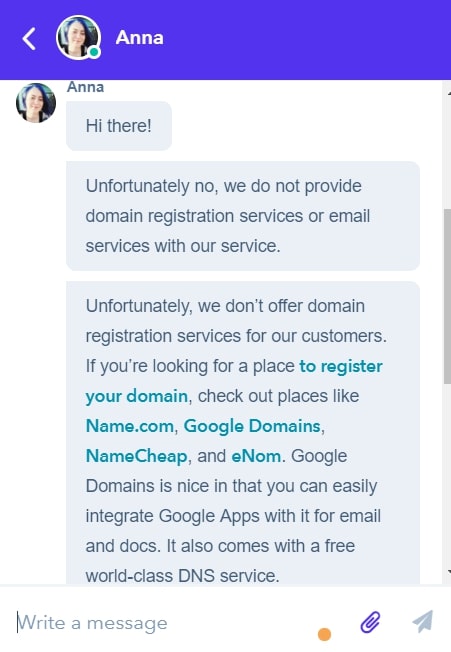Image resolution: width=451 pixels, height=652 pixels.
Task: Click Anna's profile avatar in the header
Action: tap(78, 37)
